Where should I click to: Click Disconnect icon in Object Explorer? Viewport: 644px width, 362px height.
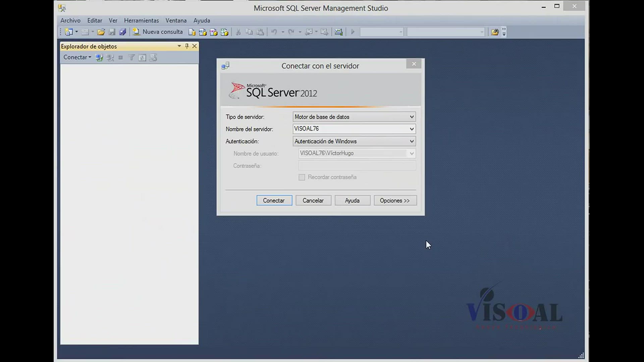click(x=110, y=58)
